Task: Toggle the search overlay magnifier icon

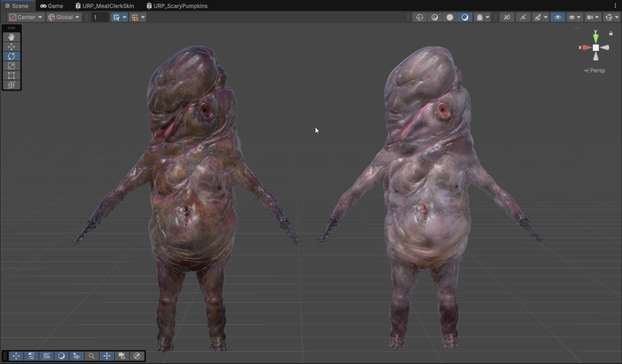Action: coord(91,356)
